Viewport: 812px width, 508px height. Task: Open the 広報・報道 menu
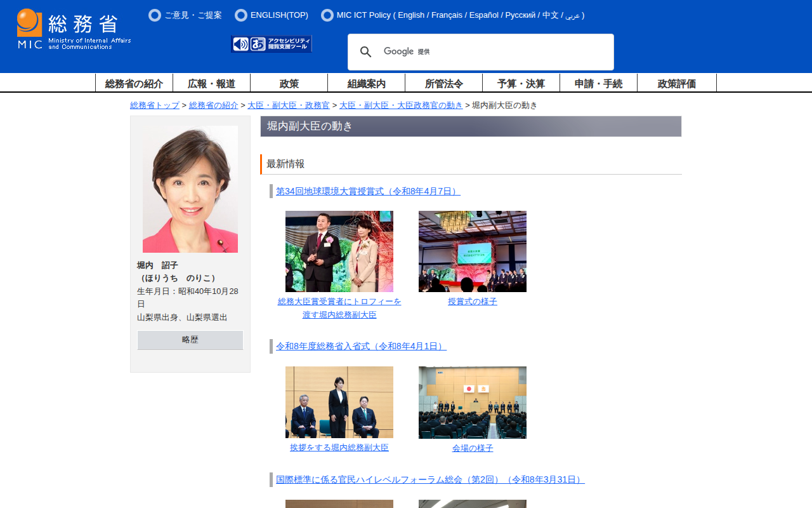211,83
